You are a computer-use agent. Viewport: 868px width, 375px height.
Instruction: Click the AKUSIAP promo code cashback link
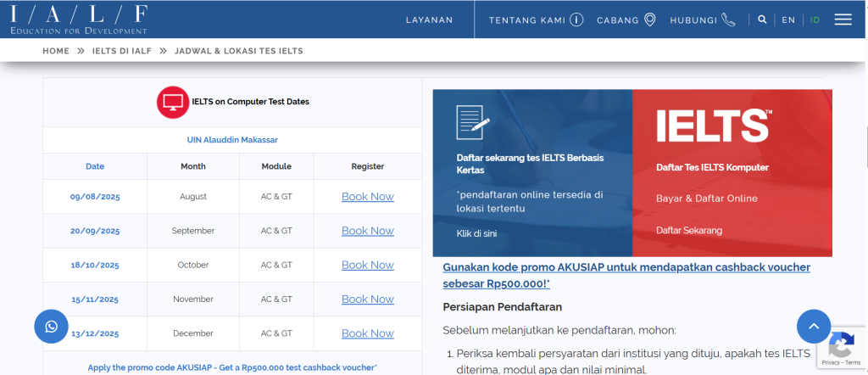point(626,275)
